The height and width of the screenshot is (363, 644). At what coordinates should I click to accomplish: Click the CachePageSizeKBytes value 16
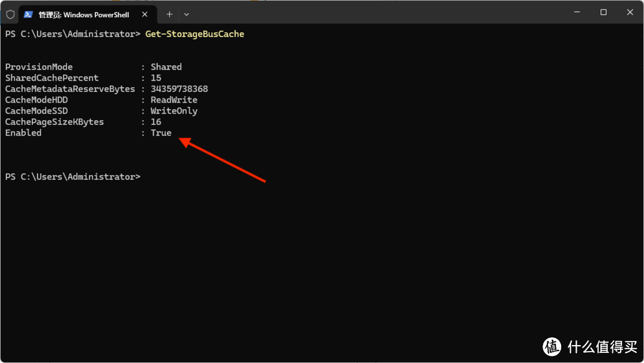pos(156,122)
